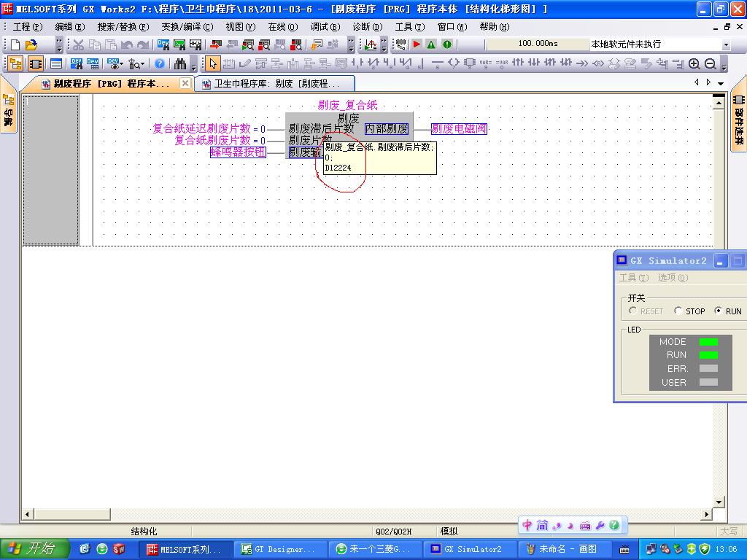
Task: Switch to the 卫生巾程序库 剔废 tab
Action: pyautogui.click(x=275, y=84)
